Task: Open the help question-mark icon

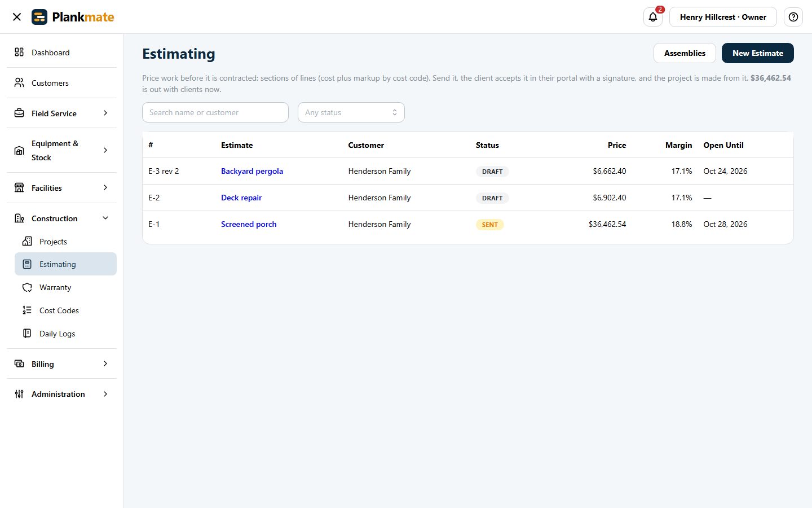Action: 793,17
